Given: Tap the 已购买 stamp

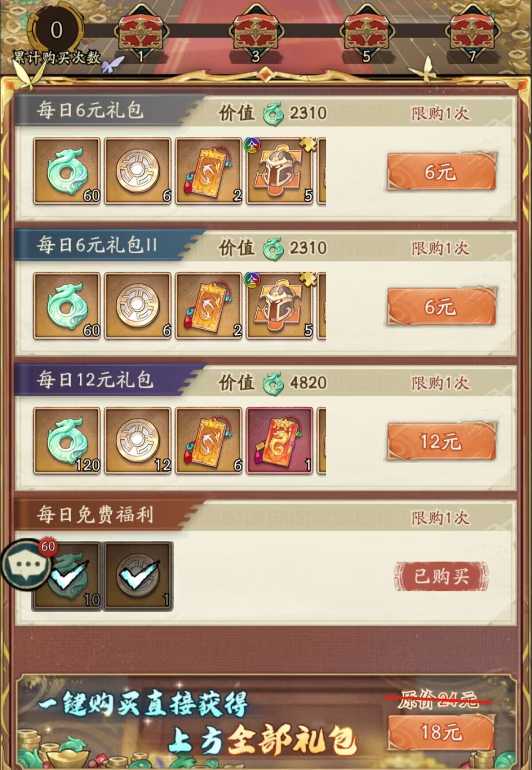Looking at the screenshot, I should [441, 576].
